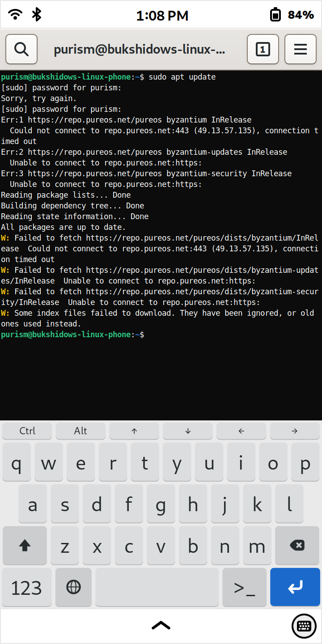Viewport: 322px width, 644px height.
Task: Tap the battery icon in status bar
Action: tap(275, 15)
